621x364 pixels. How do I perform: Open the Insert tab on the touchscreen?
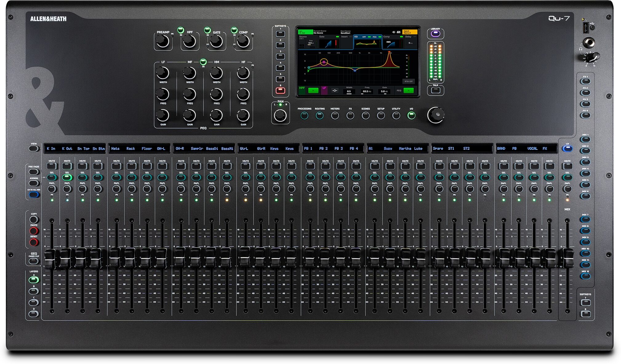pyautogui.click(x=346, y=42)
